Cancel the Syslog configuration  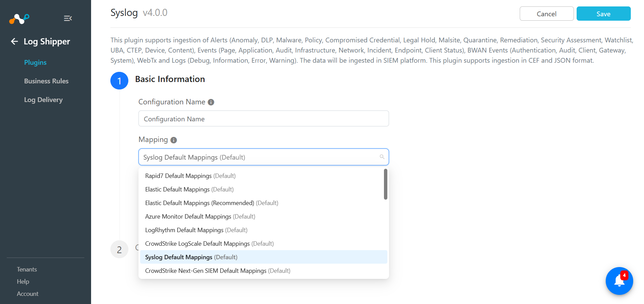546,14
